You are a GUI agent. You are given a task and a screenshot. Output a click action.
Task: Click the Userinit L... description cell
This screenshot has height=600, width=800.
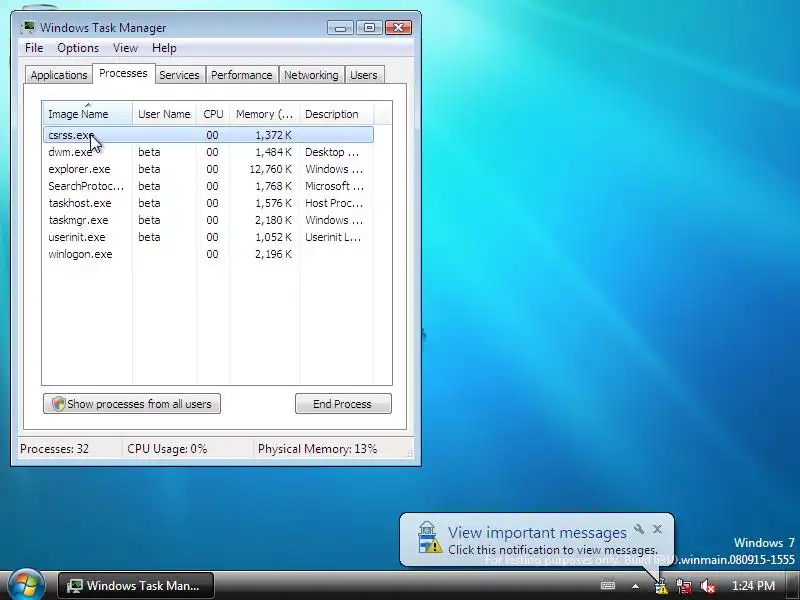(x=333, y=237)
